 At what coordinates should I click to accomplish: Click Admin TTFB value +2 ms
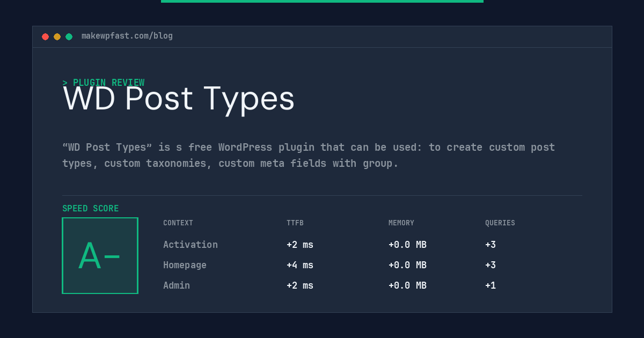300,285
